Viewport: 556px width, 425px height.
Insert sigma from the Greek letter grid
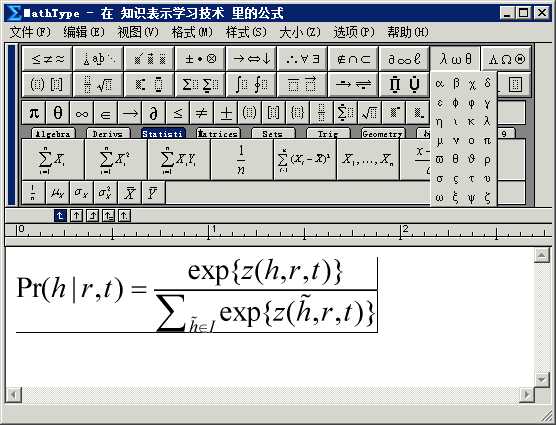pyautogui.click(x=439, y=179)
